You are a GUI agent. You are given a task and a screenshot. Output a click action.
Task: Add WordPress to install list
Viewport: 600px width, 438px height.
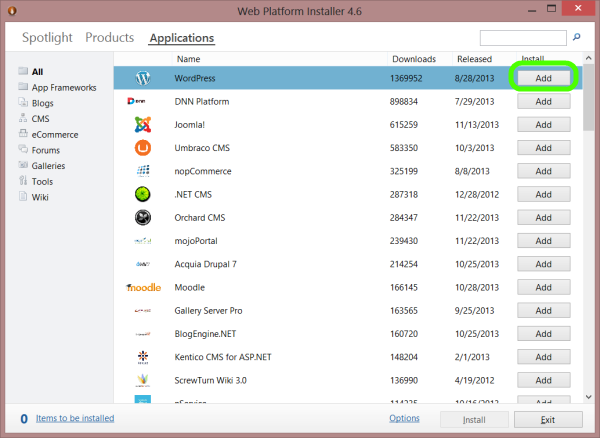pyautogui.click(x=544, y=77)
